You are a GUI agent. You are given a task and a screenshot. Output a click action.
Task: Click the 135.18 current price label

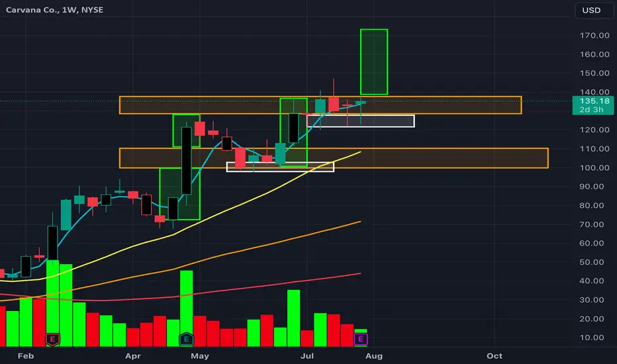594,101
